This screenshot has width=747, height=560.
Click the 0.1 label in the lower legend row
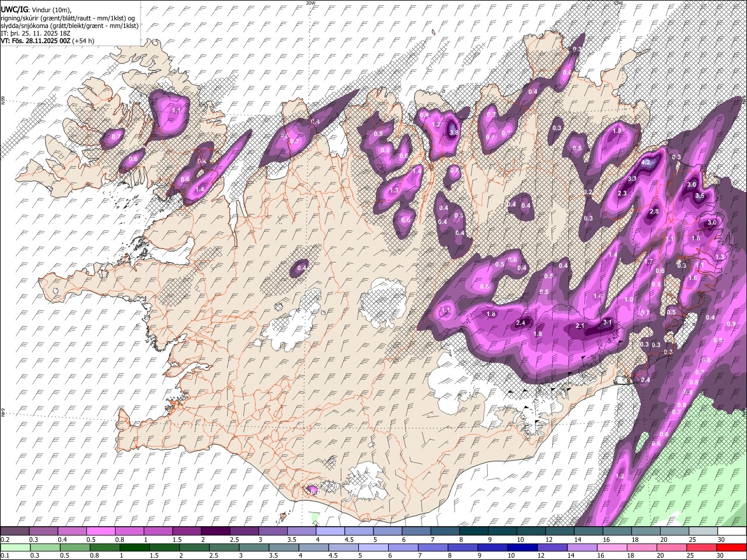coord(5,556)
